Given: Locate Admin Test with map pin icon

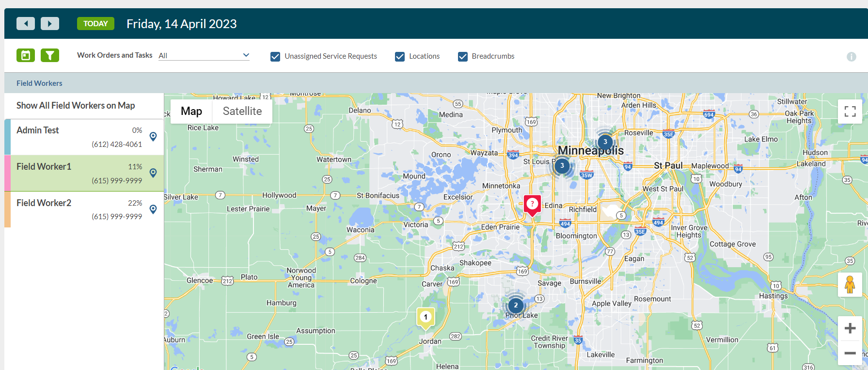Looking at the screenshot, I should coord(153,137).
